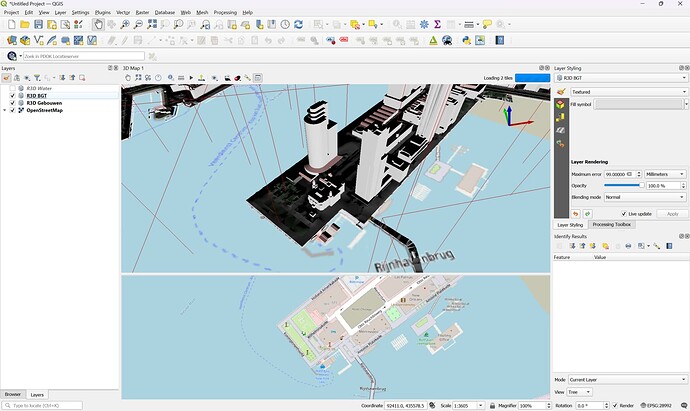Toggle the Render checkbox in status bar

tap(614, 405)
